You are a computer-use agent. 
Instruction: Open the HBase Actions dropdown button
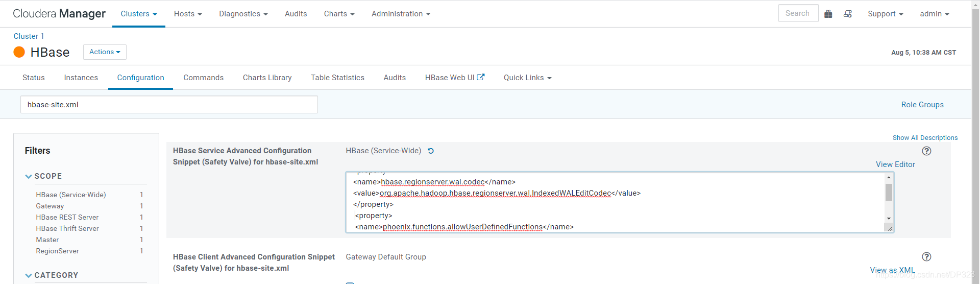click(x=105, y=52)
